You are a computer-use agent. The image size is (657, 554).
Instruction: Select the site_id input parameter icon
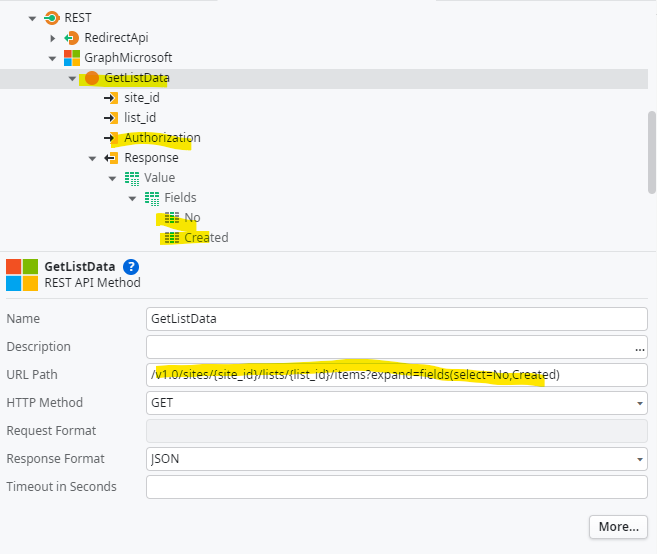[x=111, y=98]
